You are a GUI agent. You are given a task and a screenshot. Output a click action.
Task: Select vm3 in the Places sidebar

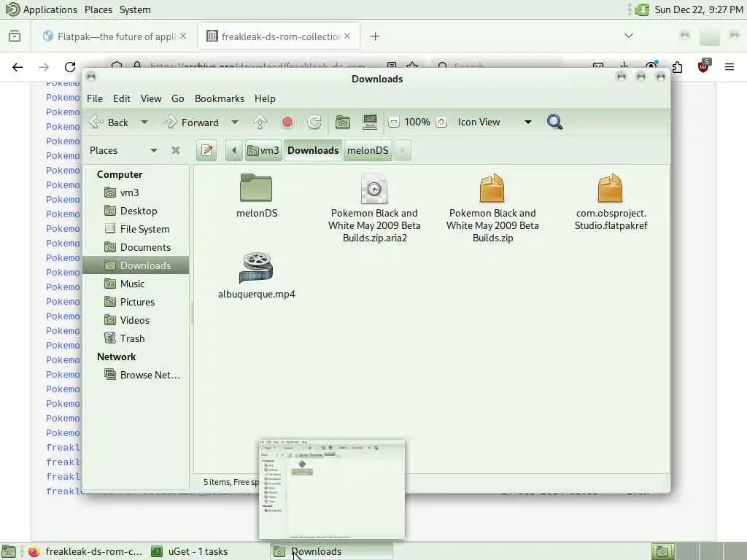pyautogui.click(x=136, y=192)
